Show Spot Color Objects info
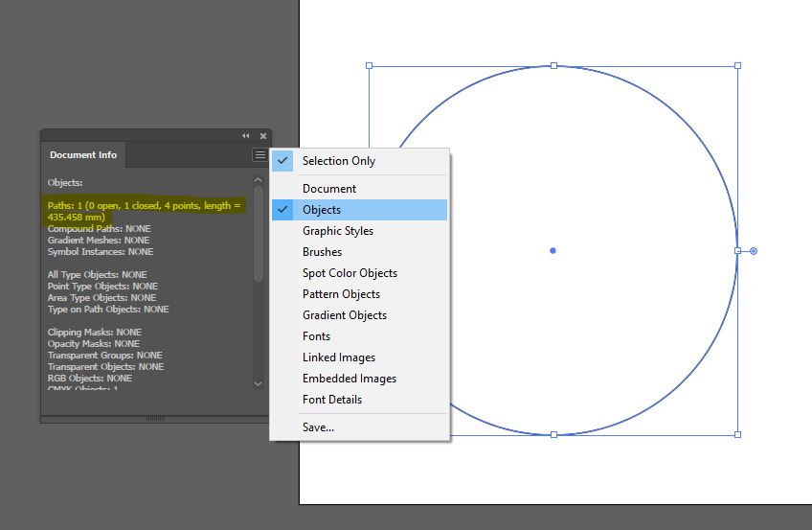 [x=350, y=273]
